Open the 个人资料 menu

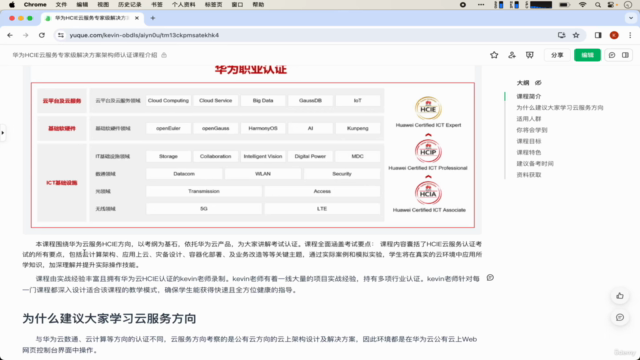point(183,4)
